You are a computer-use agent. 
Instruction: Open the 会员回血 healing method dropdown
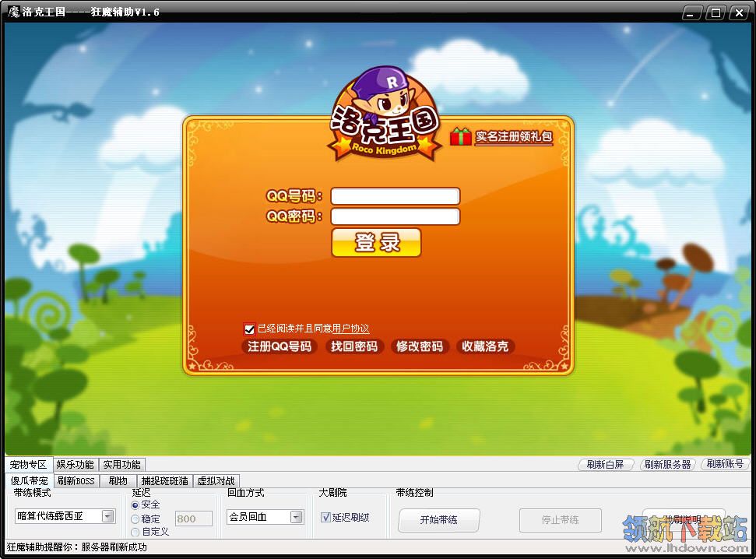pos(297,517)
